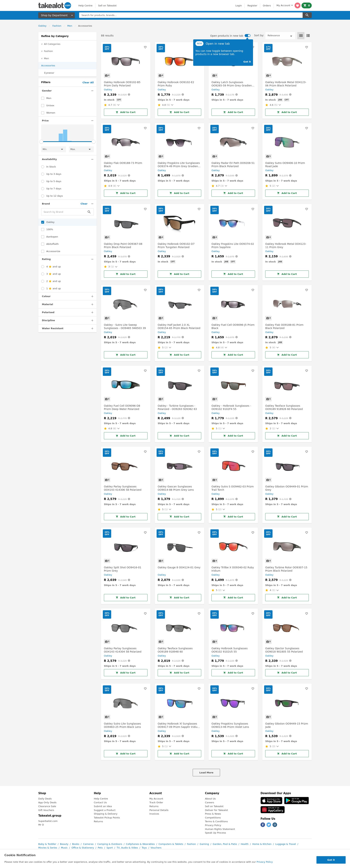Image resolution: width=350 pixels, height=868 pixels.
Task: Go to the takealot.com home logo
Action: coord(55,5)
